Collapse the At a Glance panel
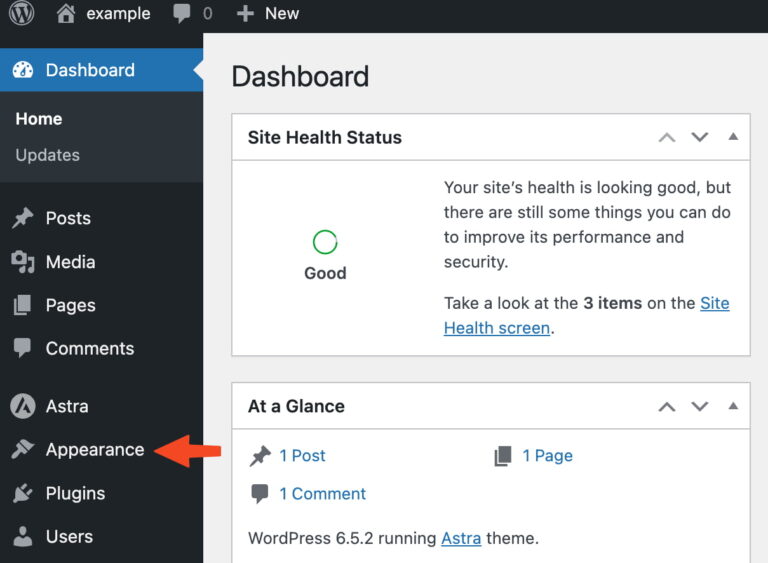 (x=733, y=406)
